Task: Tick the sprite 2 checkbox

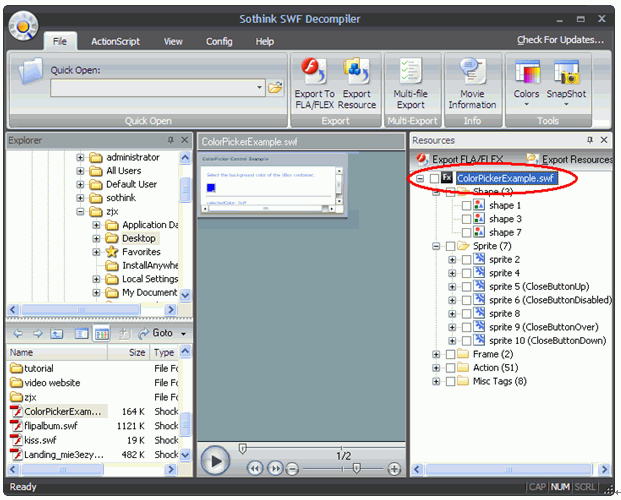Action: 467,260
